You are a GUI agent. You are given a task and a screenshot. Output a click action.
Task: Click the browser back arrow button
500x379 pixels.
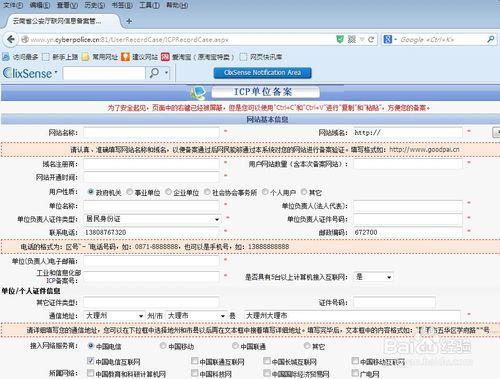tap(11, 39)
